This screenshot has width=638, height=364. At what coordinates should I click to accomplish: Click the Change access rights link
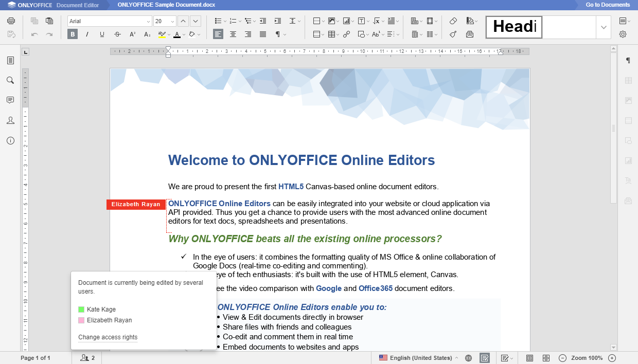tap(108, 337)
